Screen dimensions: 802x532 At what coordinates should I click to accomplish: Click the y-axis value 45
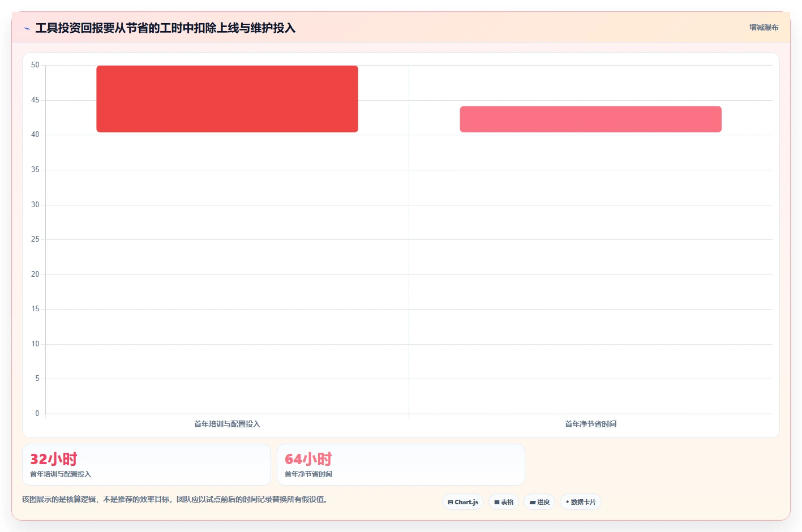(35, 100)
